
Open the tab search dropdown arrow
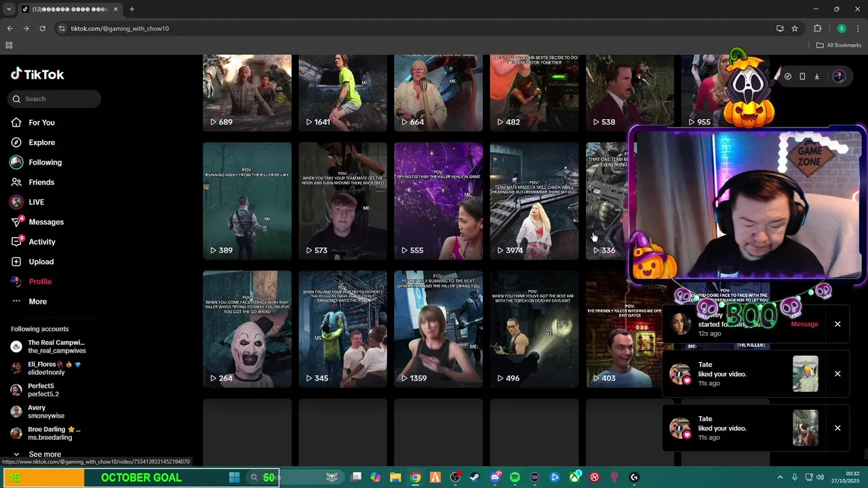point(9,9)
